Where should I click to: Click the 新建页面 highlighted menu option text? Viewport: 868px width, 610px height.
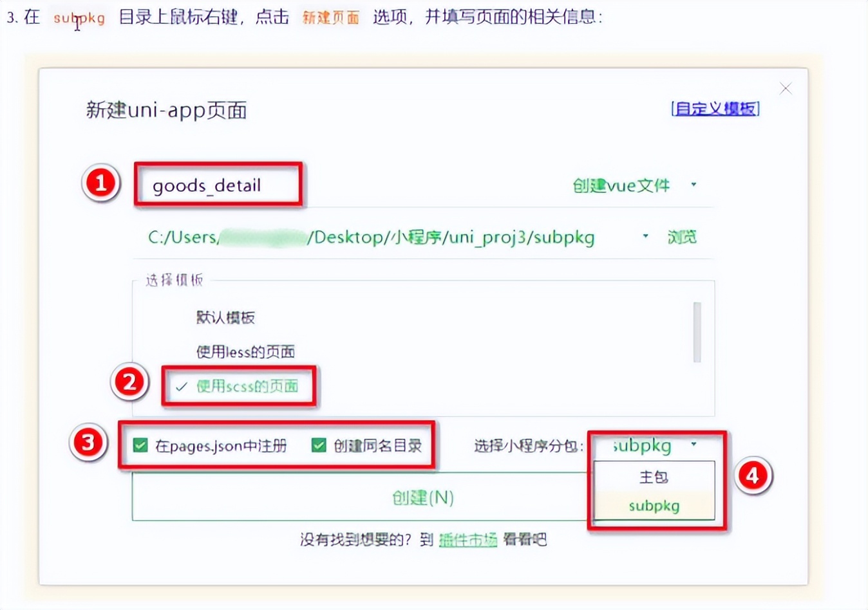330,18
